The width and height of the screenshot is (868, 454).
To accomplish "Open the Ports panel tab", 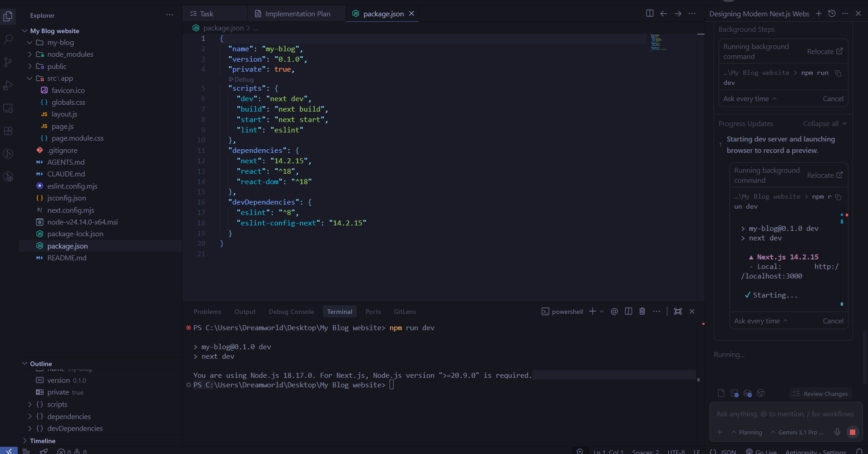I will click(373, 312).
